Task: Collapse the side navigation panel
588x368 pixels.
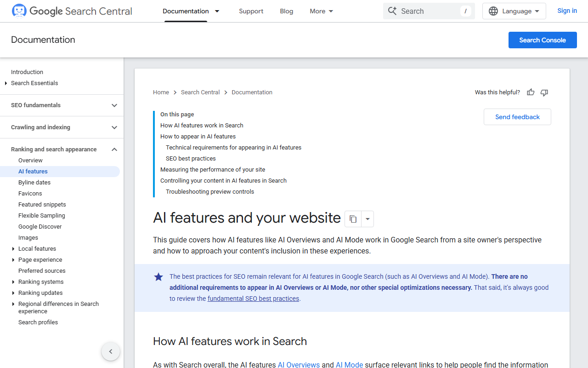Action: tap(111, 351)
